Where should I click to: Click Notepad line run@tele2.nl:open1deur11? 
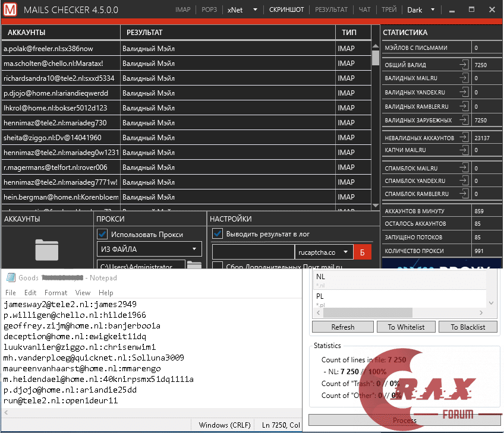pyautogui.click(x=61, y=400)
